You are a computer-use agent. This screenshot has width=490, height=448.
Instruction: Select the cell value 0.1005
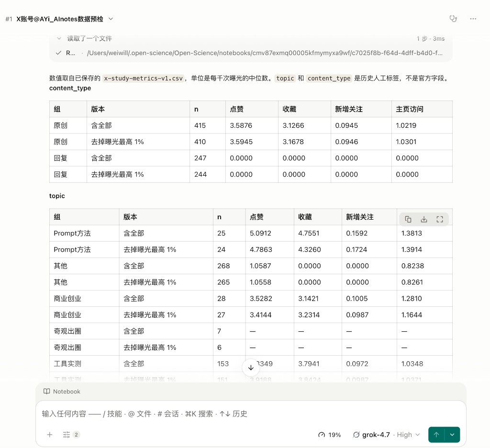tap(357, 298)
